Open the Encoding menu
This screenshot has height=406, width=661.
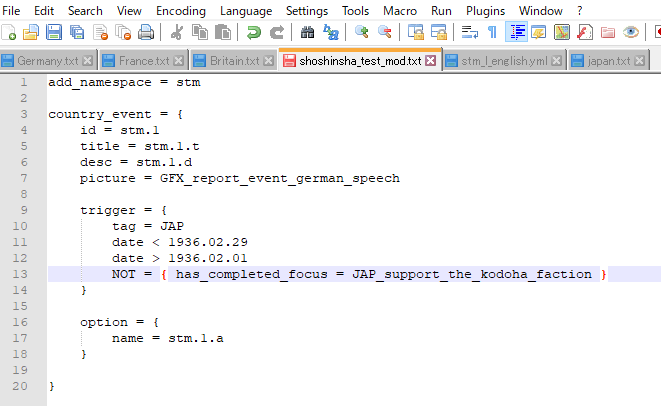181,11
